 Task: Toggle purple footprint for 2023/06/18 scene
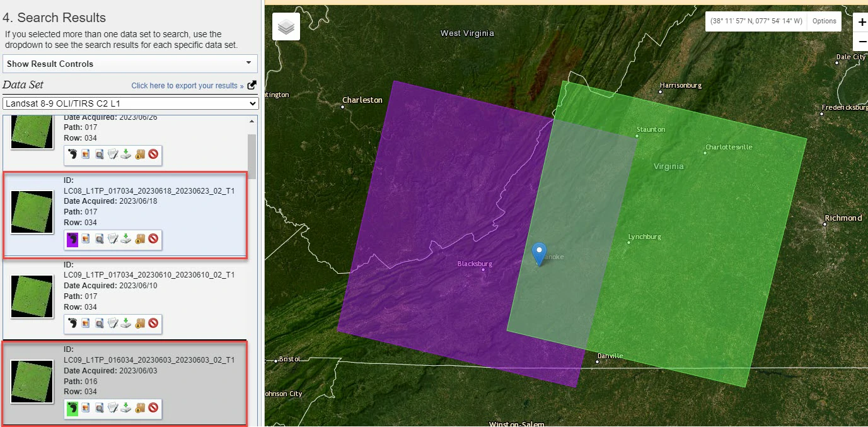tap(72, 239)
